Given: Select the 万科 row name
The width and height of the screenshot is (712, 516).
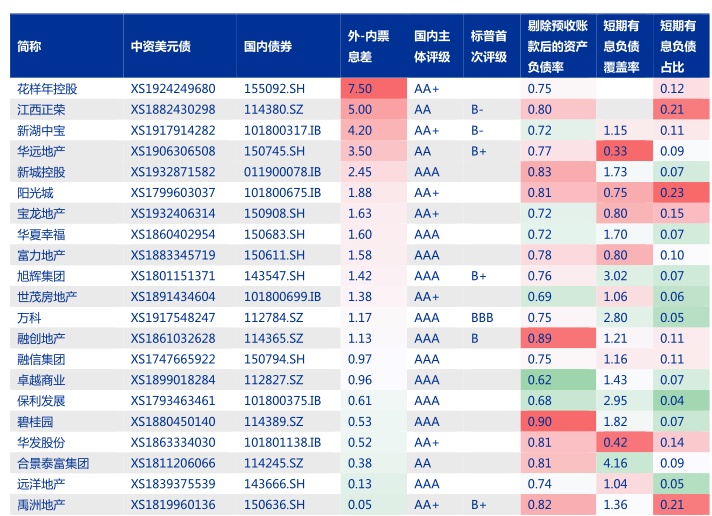Looking at the screenshot, I should pyautogui.click(x=29, y=318).
